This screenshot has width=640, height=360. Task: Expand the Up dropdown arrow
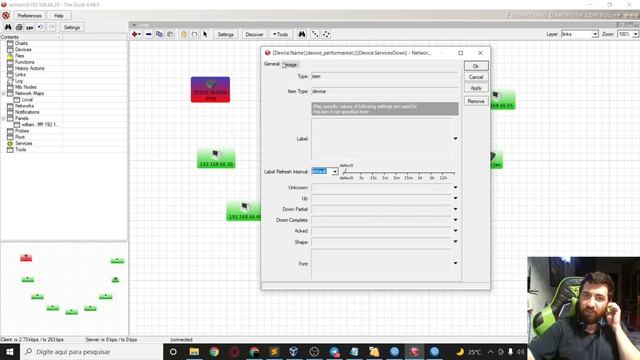click(456, 198)
